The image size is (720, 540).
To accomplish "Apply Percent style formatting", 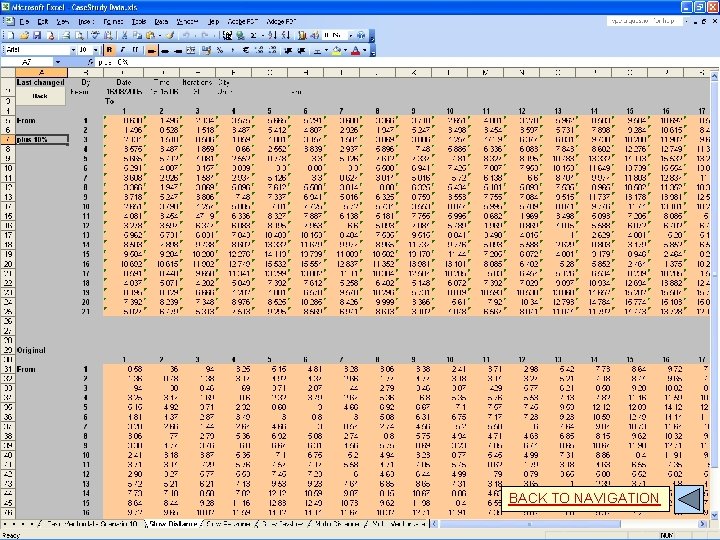I will pyautogui.click(x=219, y=51).
